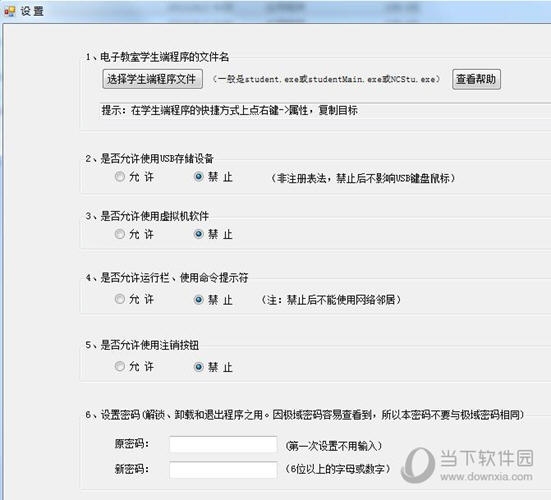The width and height of the screenshot is (551, 500).
Task: Click the note (注：禁止后不能使用网络邻居)
Action: pos(331,300)
